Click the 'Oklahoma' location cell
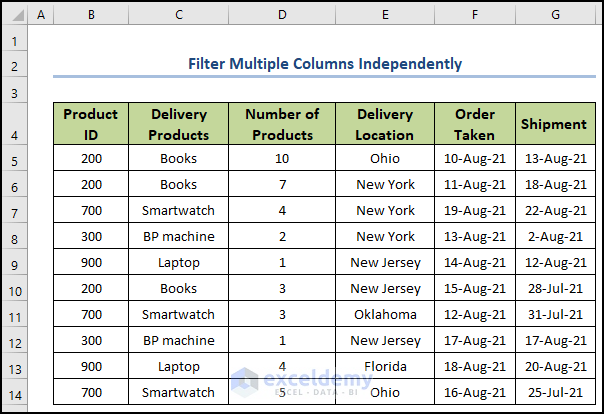Screen dimensions: 604x414 click(385, 314)
